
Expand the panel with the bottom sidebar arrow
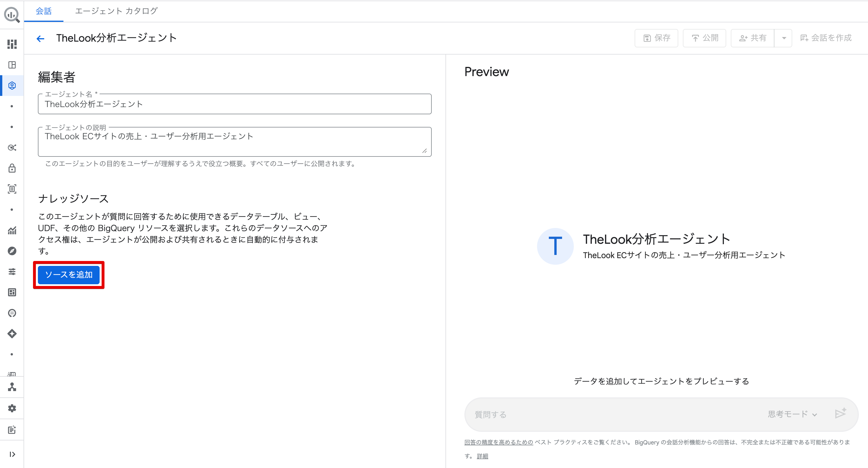[x=12, y=454]
